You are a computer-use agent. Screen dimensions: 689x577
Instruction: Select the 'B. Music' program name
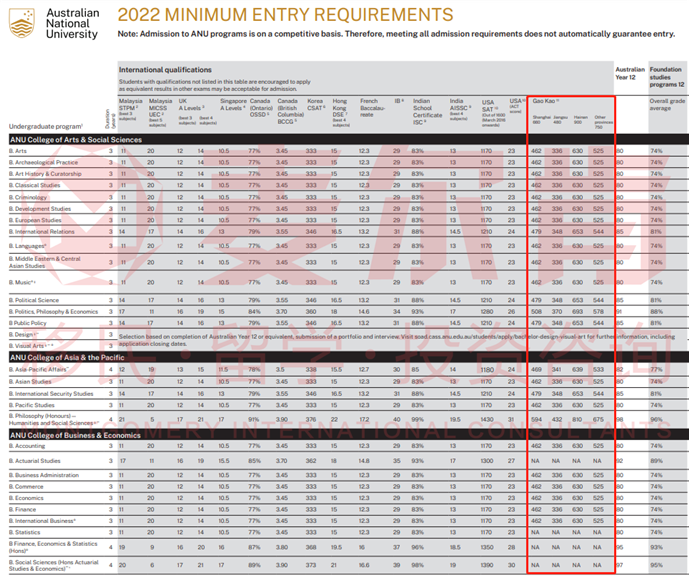pyautogui.click(x=22, y=282)
